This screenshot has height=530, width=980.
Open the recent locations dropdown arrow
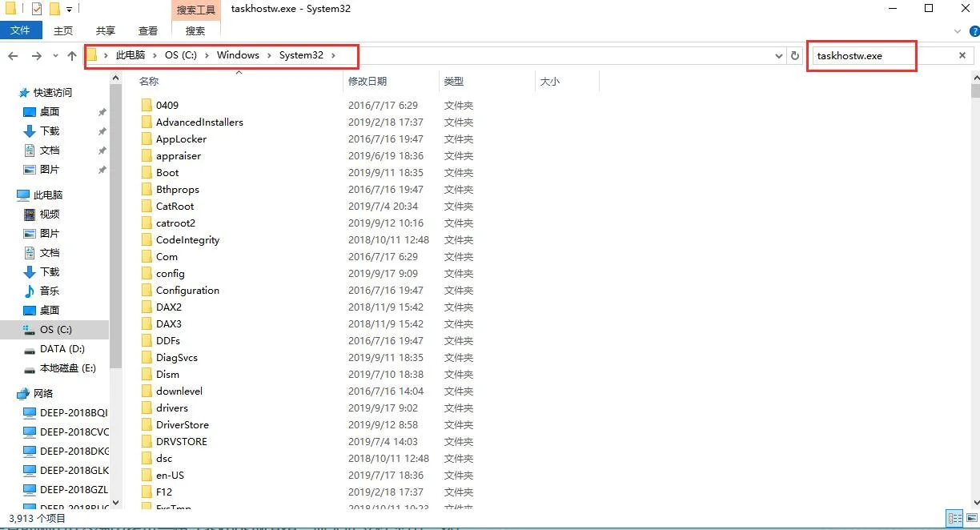55,55
